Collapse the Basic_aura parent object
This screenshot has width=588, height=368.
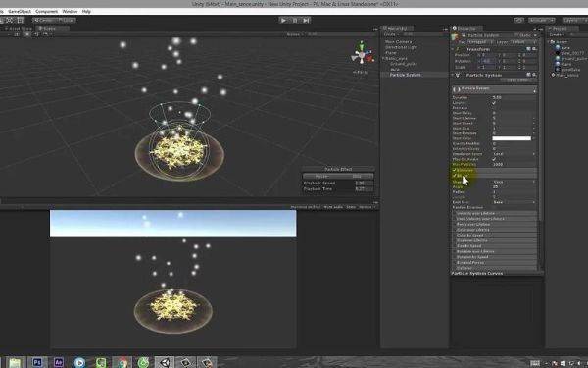click(x=383, y=59)
